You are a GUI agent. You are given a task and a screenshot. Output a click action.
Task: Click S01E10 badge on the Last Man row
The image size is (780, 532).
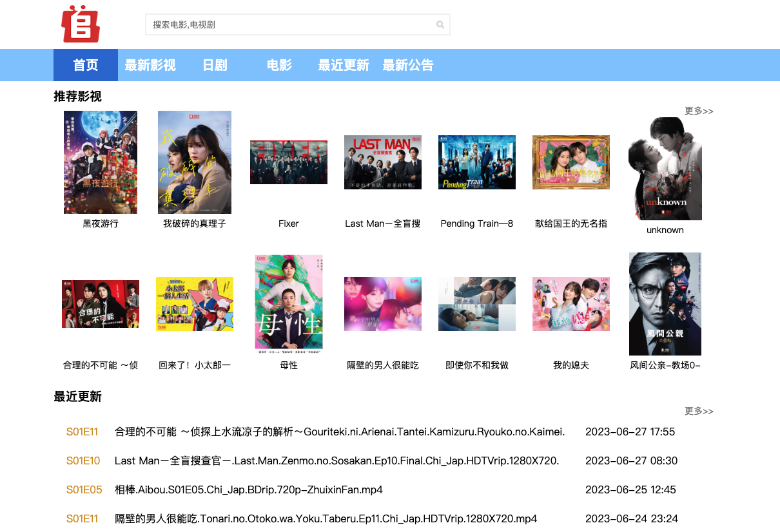(x=83, y=461)
